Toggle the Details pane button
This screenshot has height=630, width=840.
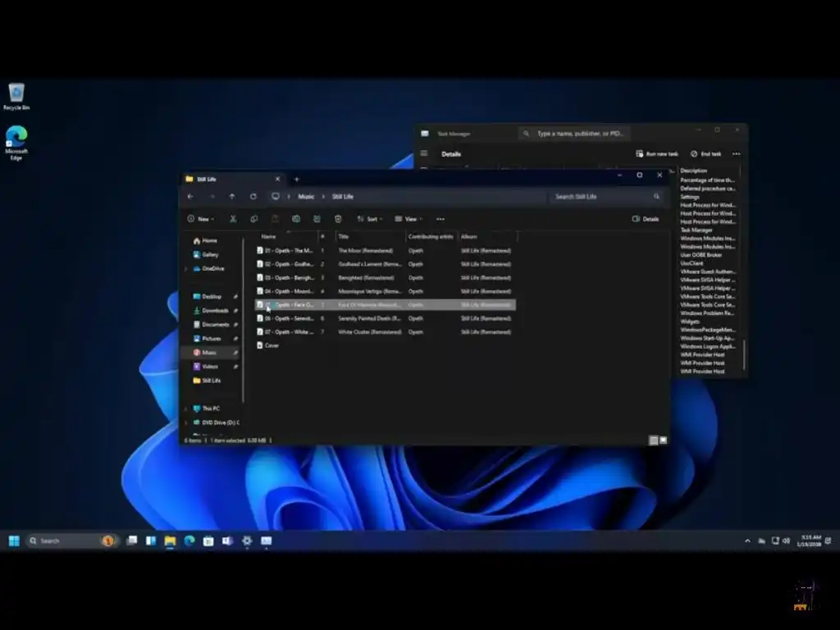646,219
